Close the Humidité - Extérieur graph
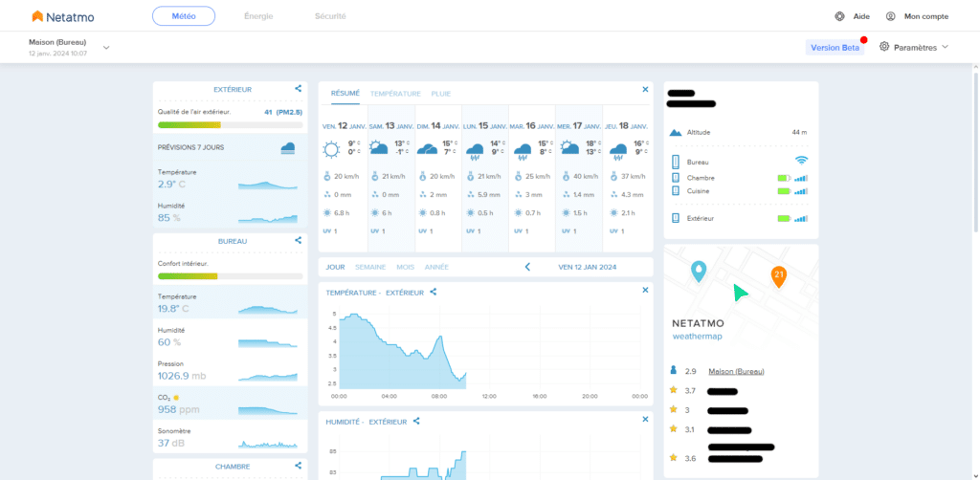980x480 pixels. (645, 419)
